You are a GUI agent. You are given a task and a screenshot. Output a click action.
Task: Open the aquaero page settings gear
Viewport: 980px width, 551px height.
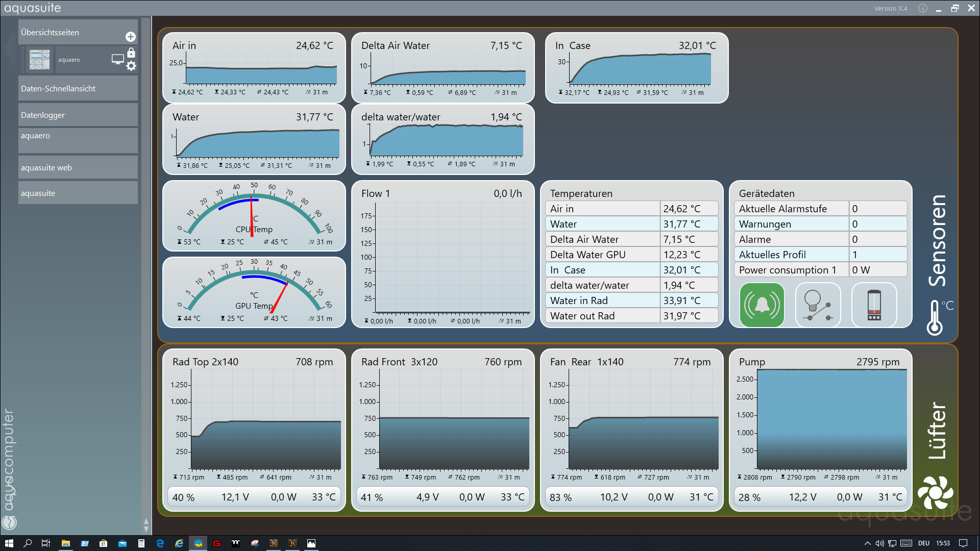pos(131,66)
